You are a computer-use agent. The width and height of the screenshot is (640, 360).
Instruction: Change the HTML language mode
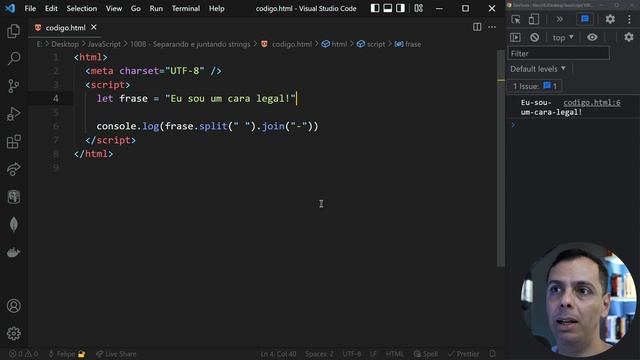coord(394,354)
